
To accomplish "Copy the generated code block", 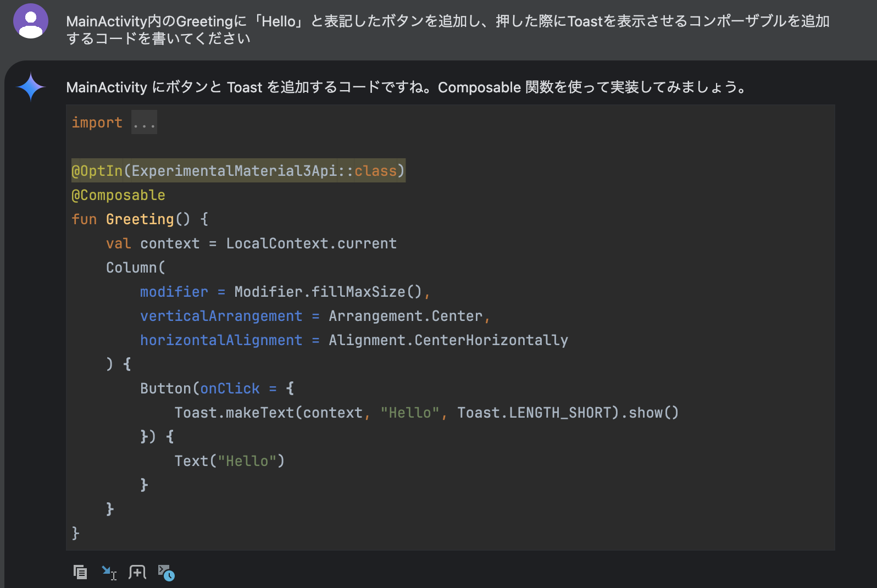I will pyautogui.click(x=80, y=572).
